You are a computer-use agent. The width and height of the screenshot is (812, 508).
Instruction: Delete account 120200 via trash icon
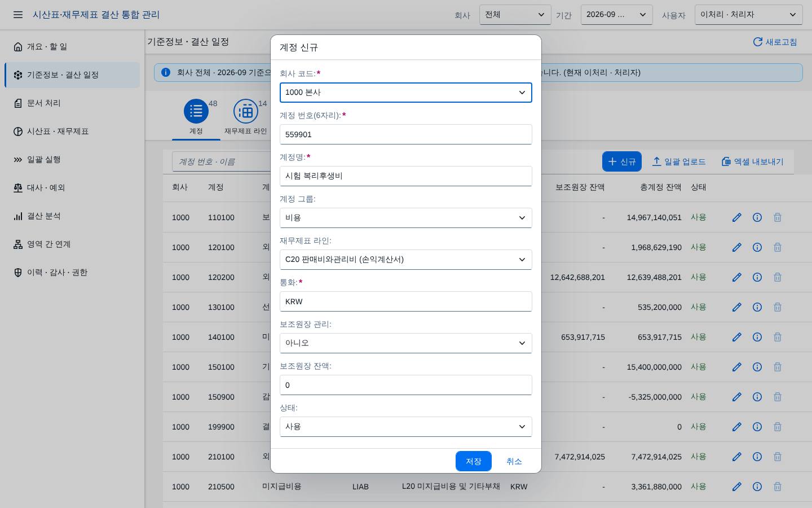[778, 277]
